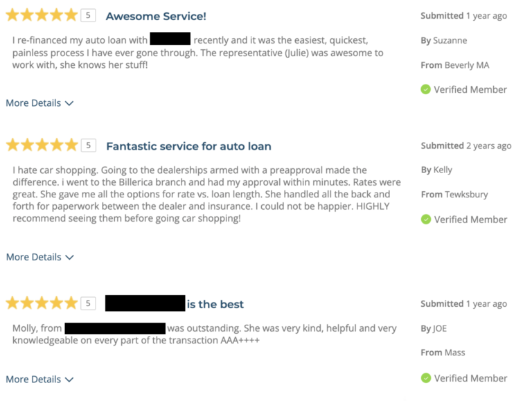Click reviewer name Kelly

pos(443,170)
